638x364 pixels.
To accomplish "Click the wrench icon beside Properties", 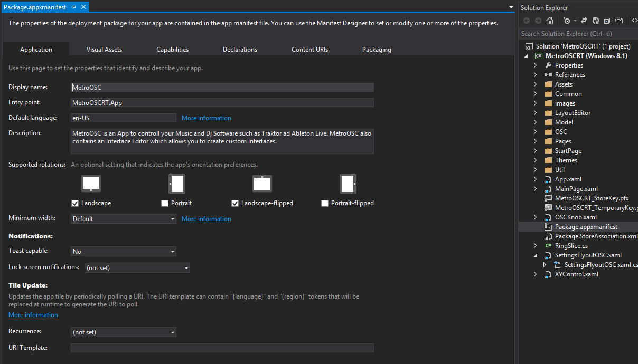I will click(x=548, y=65).
